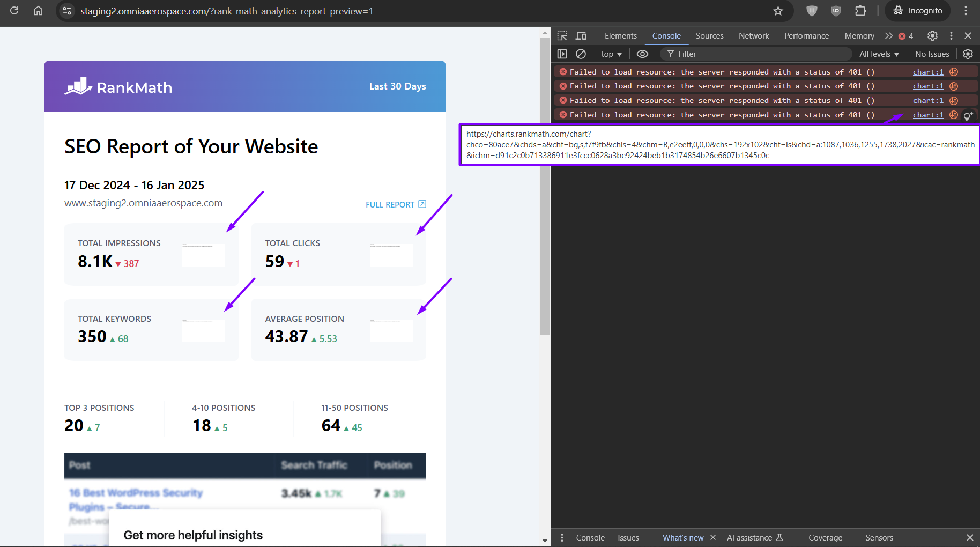Open the Network tab

(x=754, y=36)
